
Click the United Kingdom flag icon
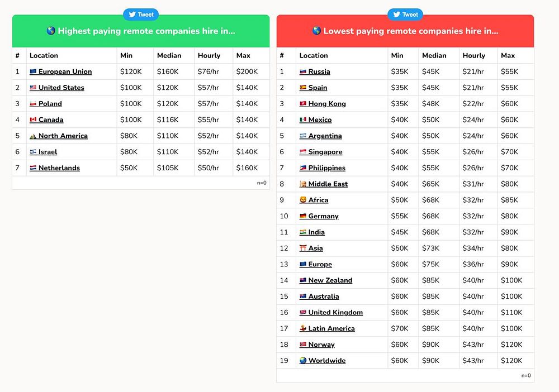[303, 313]
